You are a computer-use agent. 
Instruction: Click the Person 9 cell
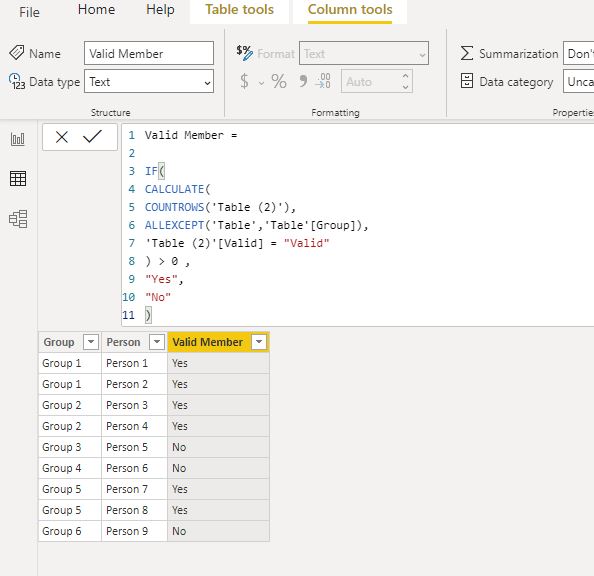[x=134, y=531]
